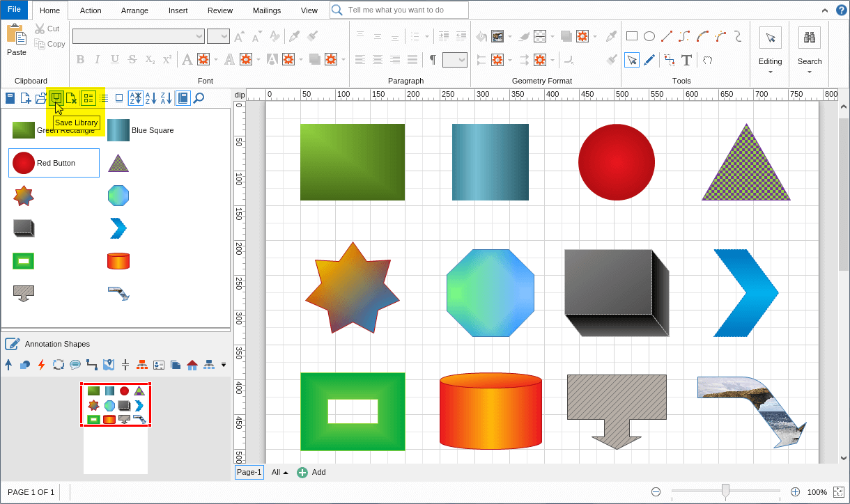Open the paragraph spacing combo box
The image size is (850, 504).
point(455,60)
